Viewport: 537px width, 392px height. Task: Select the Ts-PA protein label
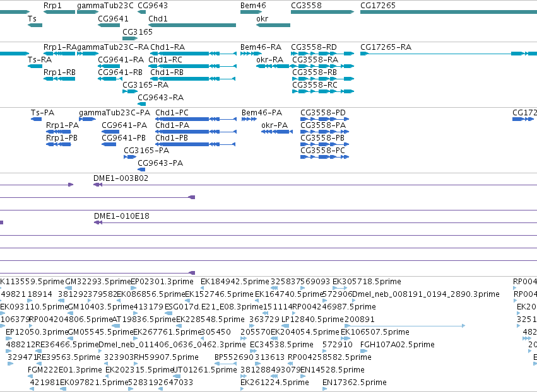pyautogui.click(x=42, y=113)
